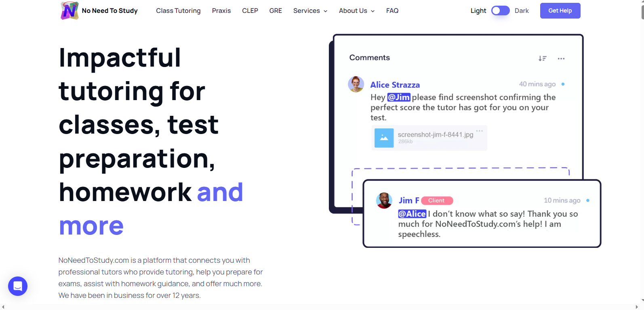This screenshot has height=310, width=644.
Task: Click the Jim F name link
Action: [409, 200]
